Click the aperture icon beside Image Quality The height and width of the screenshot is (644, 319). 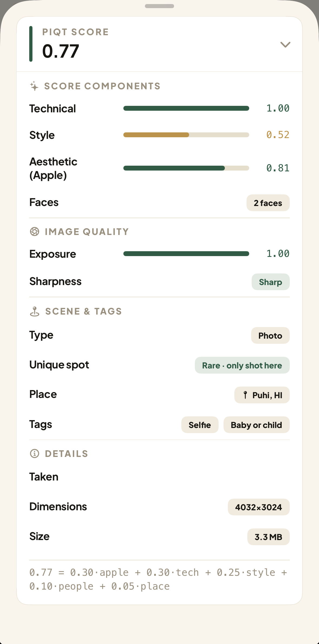pyautogui.click(x=34, y=231)
